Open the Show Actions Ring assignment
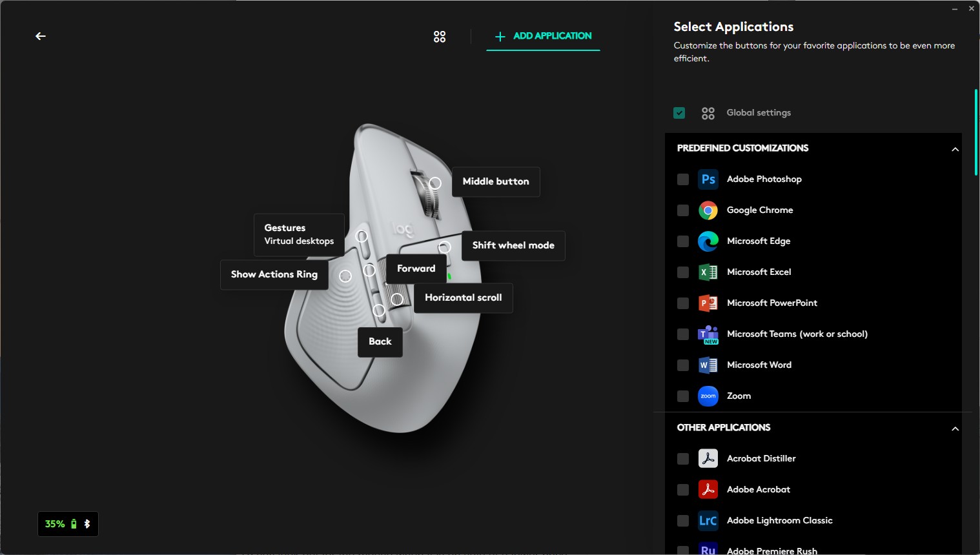 [274, 274]
